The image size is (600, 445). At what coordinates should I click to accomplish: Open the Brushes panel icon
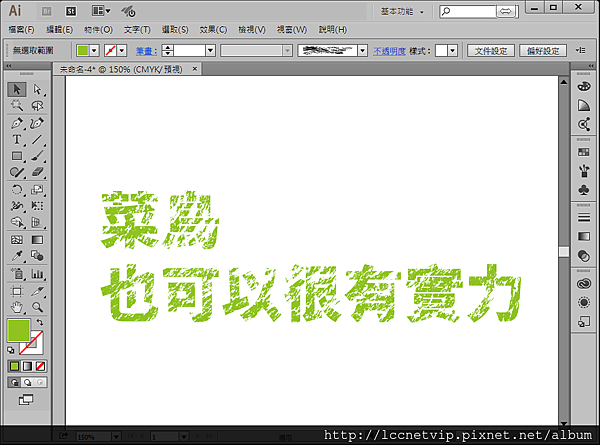(x=584, y=171)
